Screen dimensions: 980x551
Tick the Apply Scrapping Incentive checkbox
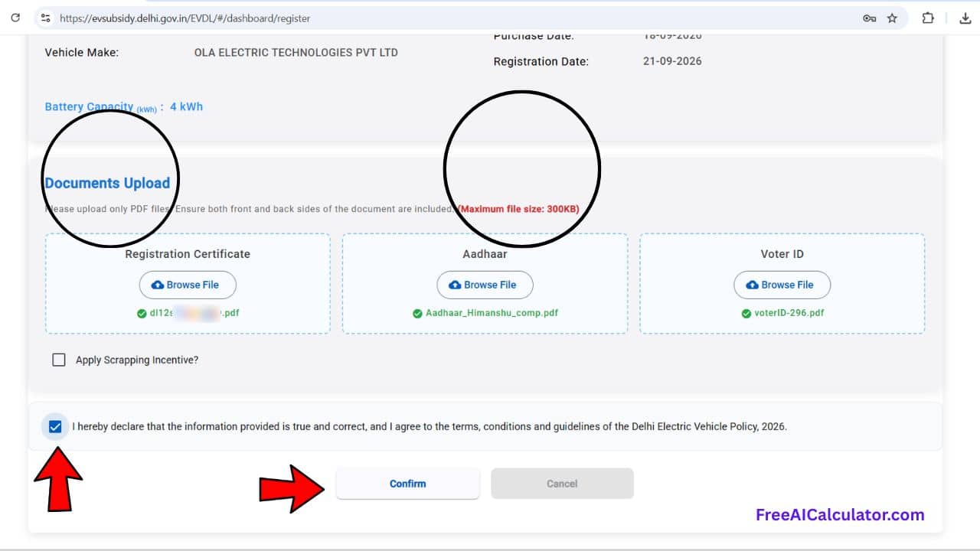pos(59,360)
